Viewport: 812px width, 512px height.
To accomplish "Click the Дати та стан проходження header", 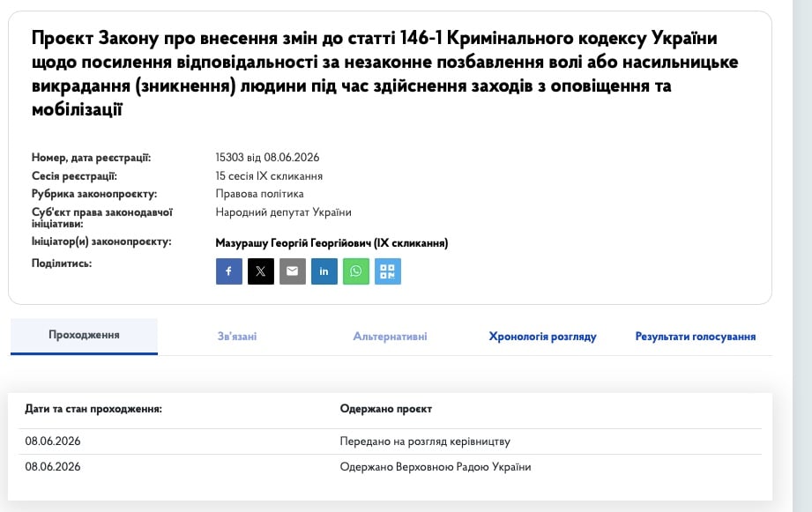I will coord(93,409).
